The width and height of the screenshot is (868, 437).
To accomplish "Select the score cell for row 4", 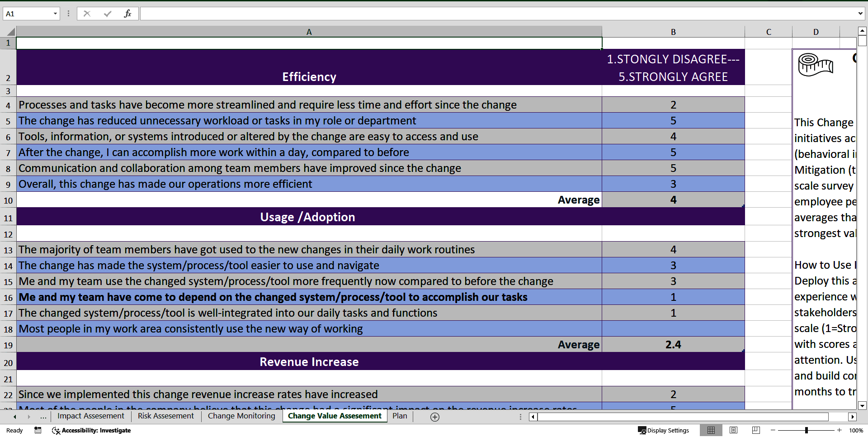I will [673, 105].
